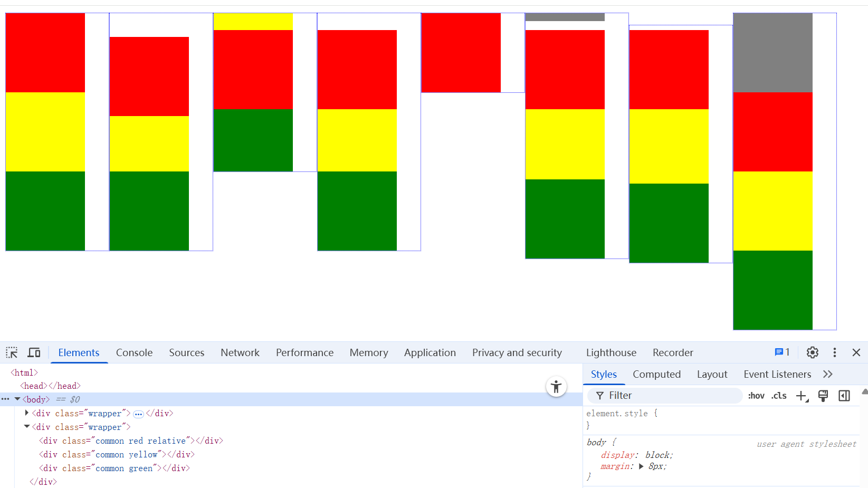Open the Network tab
The width and height of the screenshot is (868, 488).
pyautogui.click(x=240, y=352)
